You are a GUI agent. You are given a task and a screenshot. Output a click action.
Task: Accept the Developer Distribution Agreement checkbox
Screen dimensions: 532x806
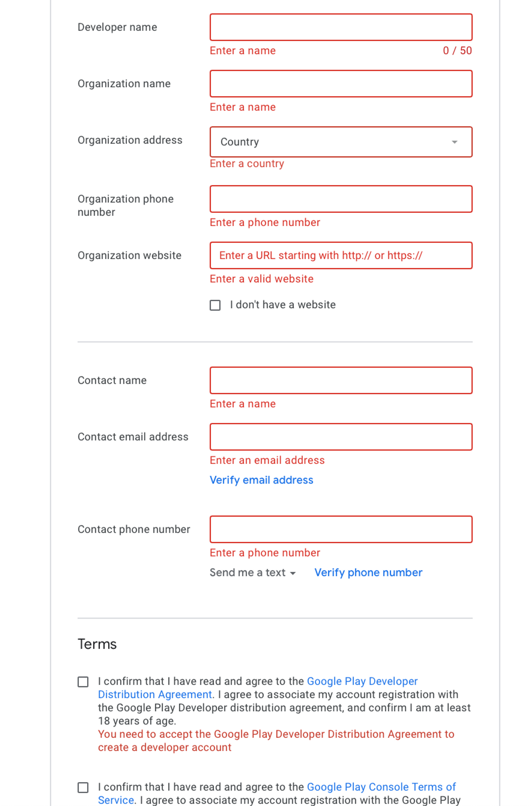(83, 682)
